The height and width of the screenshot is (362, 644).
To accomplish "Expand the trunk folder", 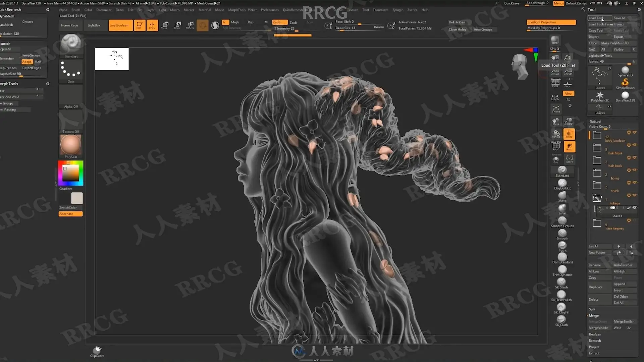I will 597,185.
